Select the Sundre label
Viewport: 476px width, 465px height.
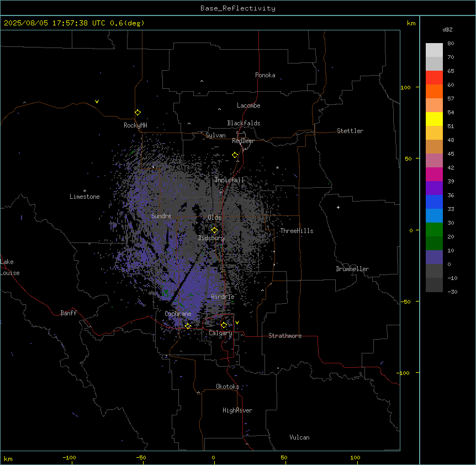pyautogui.click(x=161, y=216)
